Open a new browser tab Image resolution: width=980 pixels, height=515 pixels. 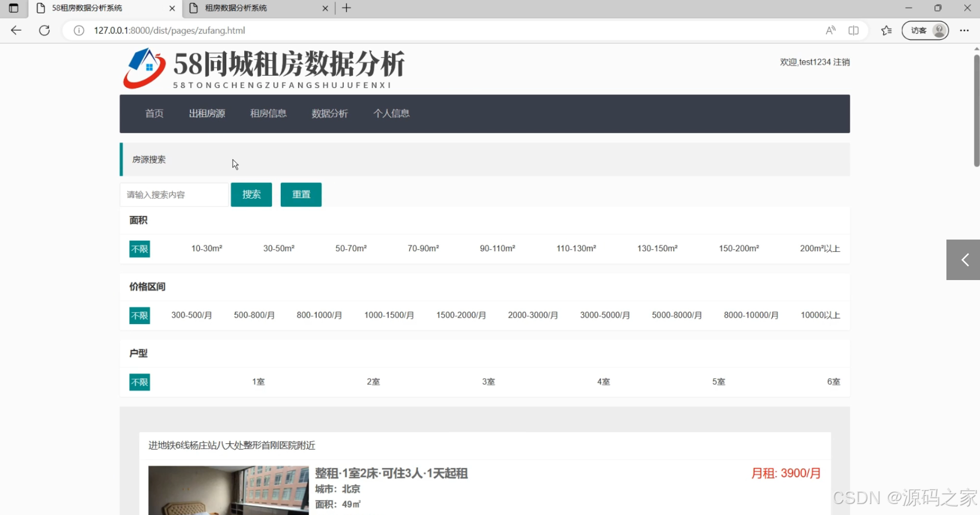pos(347,8)
